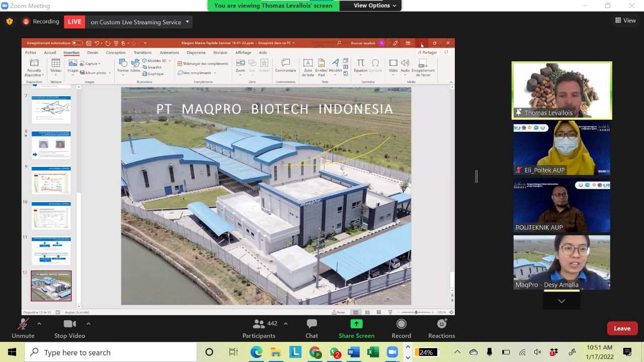Expand participants options caret

tap(286, 323)
